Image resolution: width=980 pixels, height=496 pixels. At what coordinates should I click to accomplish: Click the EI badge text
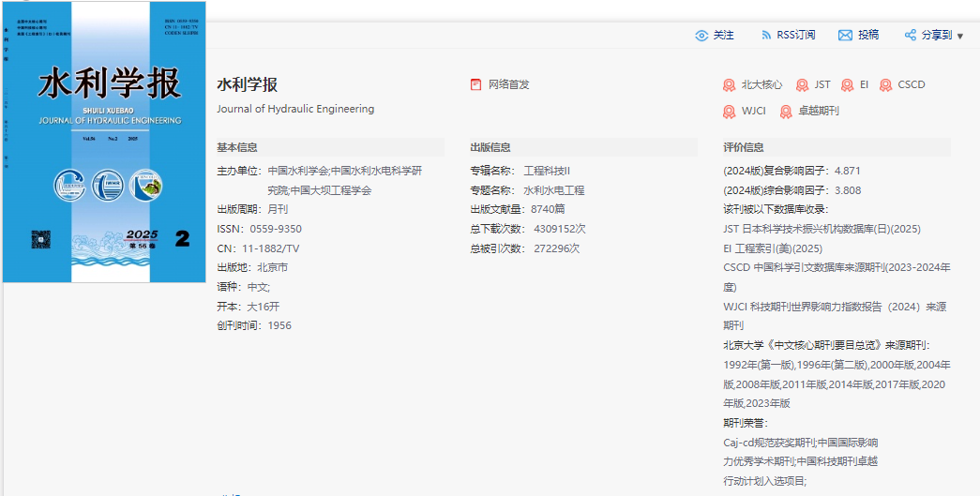[x=865, y=84]
